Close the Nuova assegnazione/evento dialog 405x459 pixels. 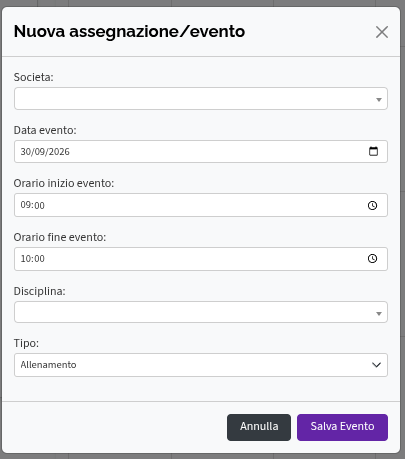(x=382, y=32)
